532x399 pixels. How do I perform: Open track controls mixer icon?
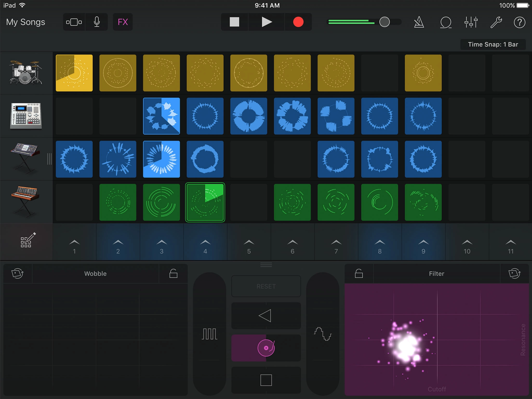click(471, 22)
